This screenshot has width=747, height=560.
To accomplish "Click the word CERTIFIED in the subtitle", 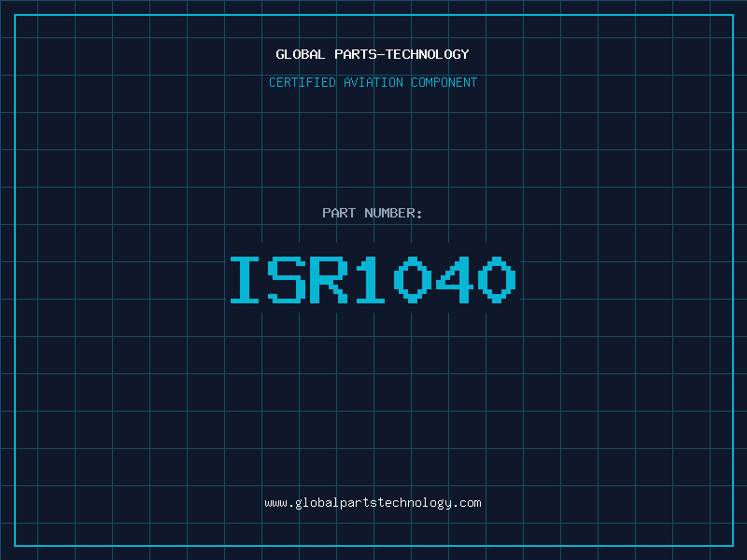I will click(303, 82).
